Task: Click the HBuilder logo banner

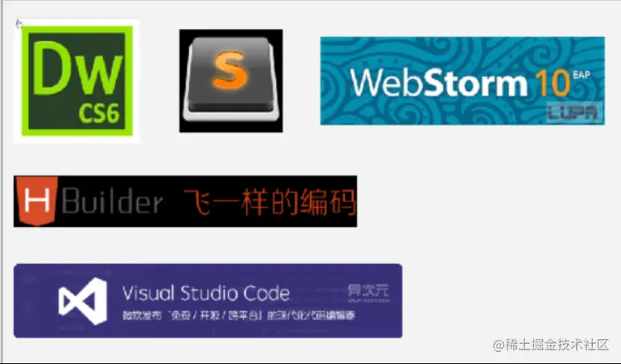Action: (185, 201)
